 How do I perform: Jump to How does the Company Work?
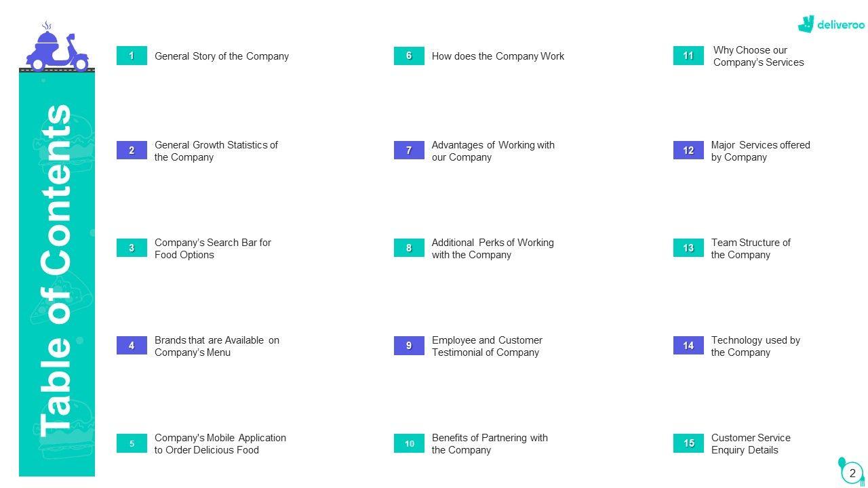pyautogui.click(x=498, y=56)
